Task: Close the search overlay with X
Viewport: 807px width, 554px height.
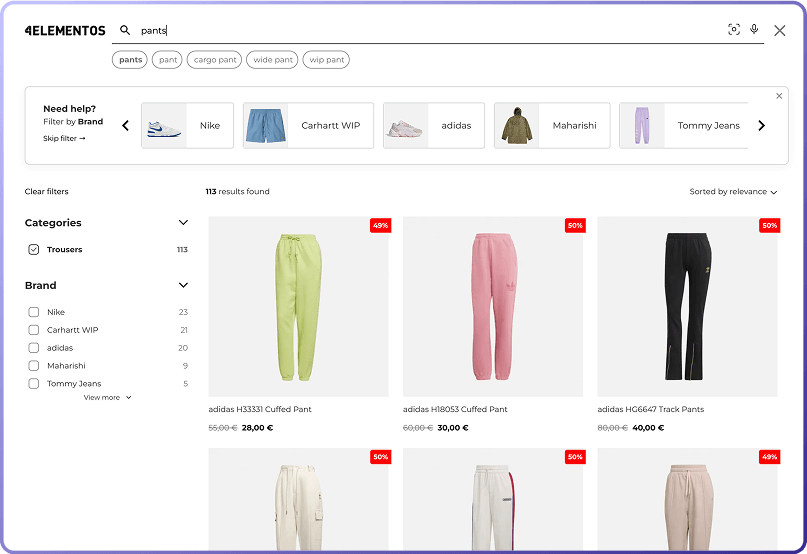Action: pos(780,31)
